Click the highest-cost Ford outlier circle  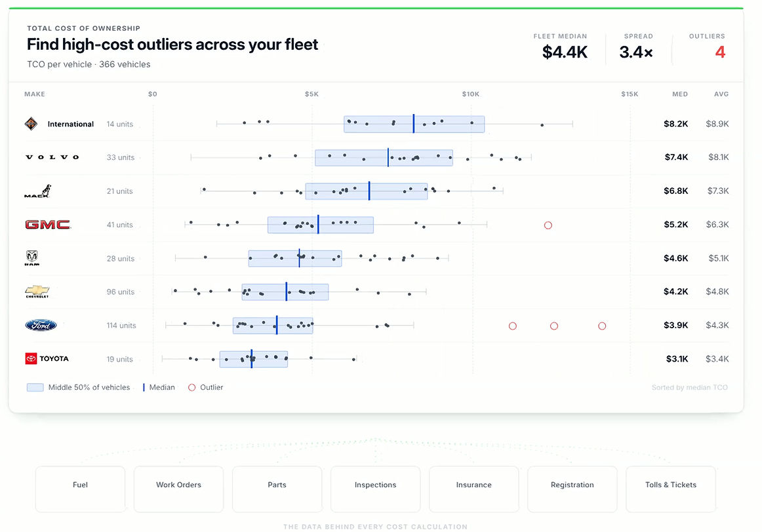602,326
